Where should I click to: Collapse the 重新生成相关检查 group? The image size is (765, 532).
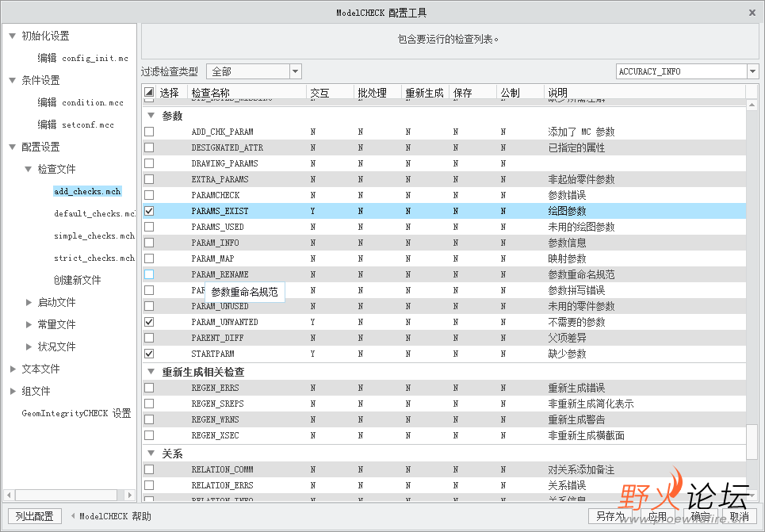pos(151,372)
